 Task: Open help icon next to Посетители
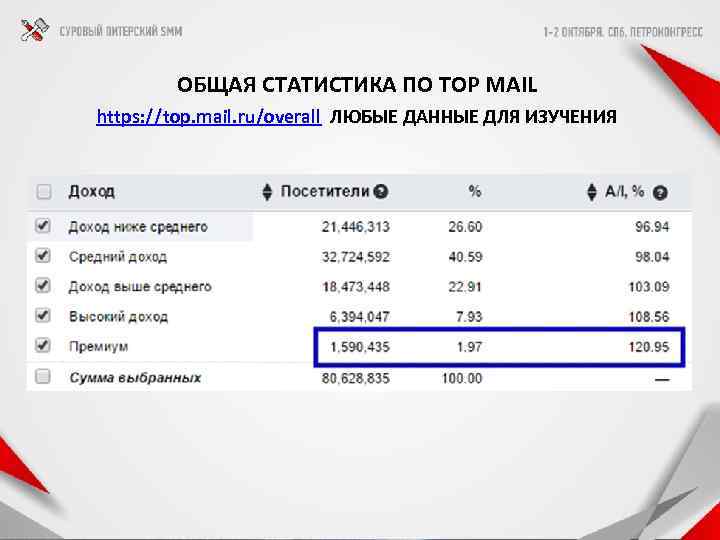(x=381, y=191)
